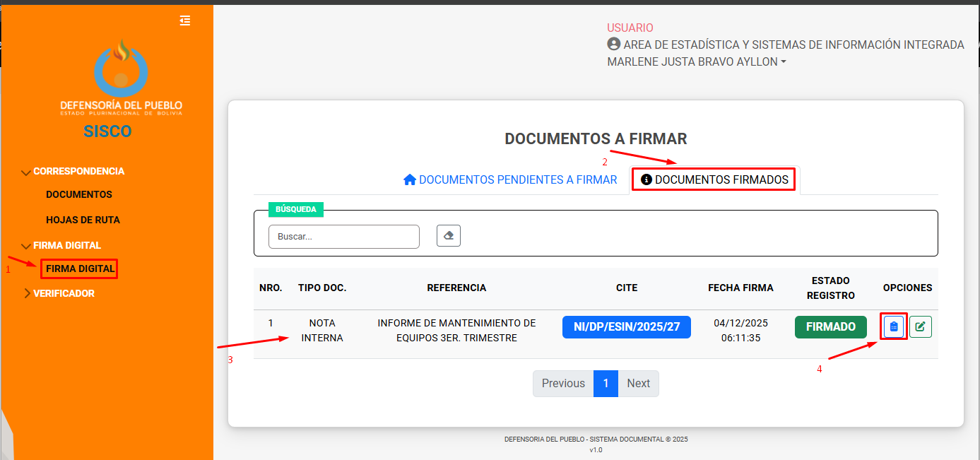
Task: Open DOCUMENTOS in the sidebar
Action: [x=79, y=194]
